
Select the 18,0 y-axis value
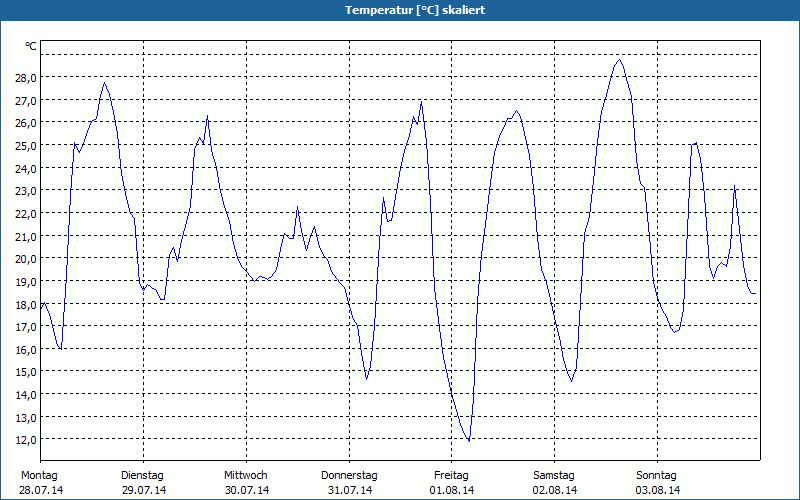click(x=26, y=304)
